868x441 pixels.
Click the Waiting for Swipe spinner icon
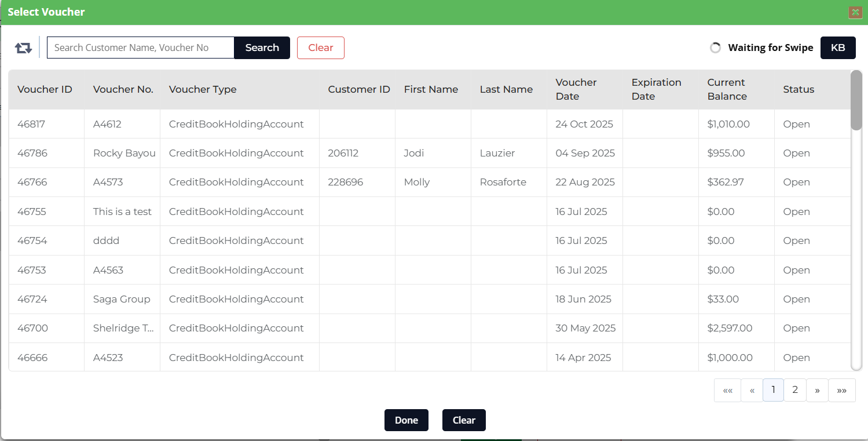(715, 48)
